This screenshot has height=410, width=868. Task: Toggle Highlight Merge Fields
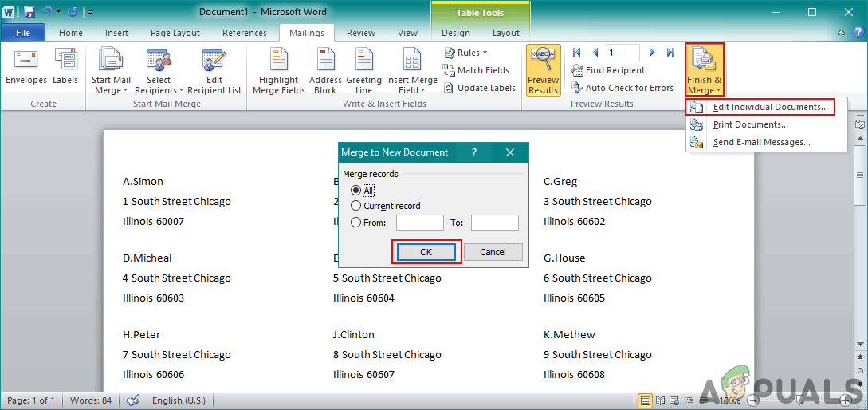pyautogui.click(x=278, y=71)
